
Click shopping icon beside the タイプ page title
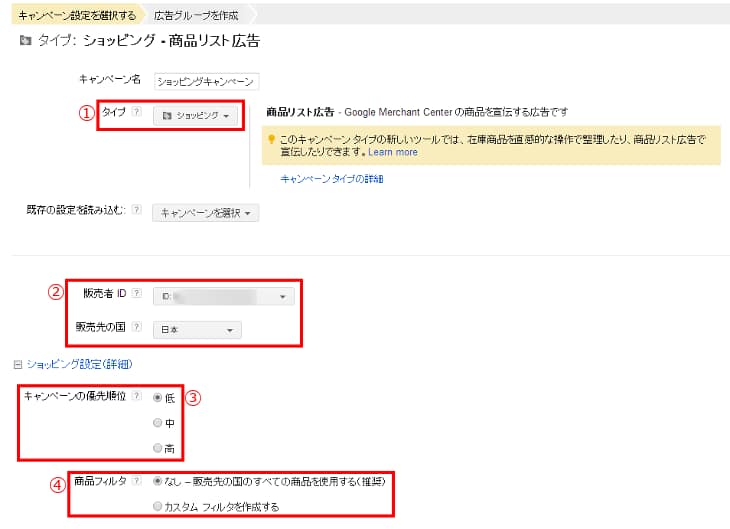[x=25, y=42]
